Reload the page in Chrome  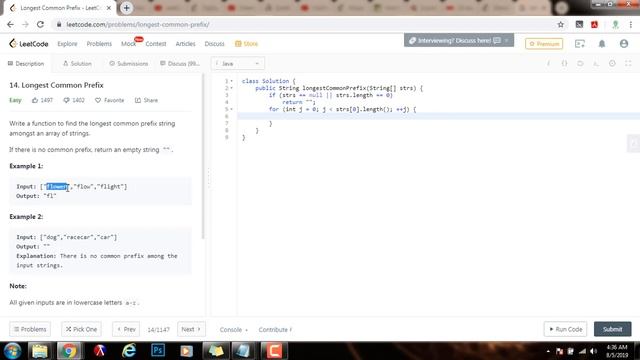click(40, 24)
